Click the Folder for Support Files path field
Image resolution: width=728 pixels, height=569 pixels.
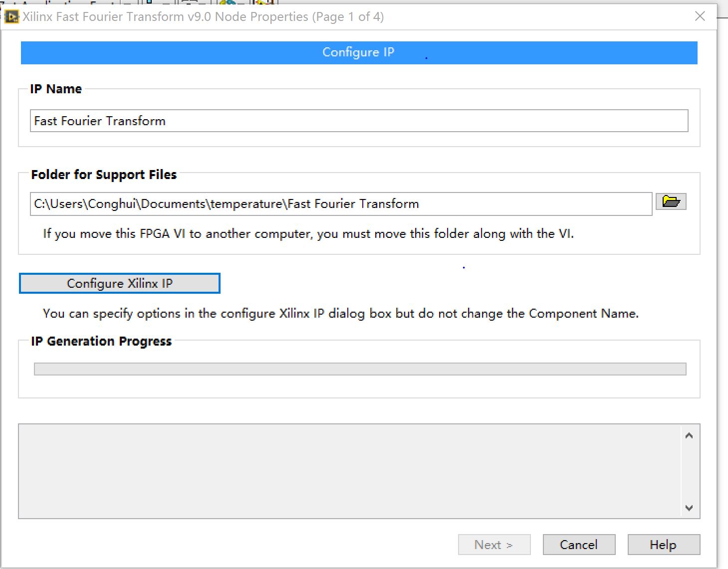341,204
